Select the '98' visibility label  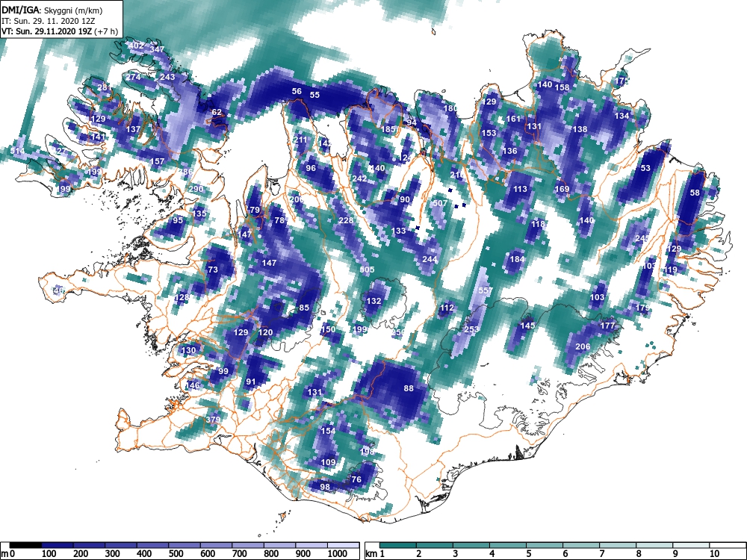[x=324, y=487]
